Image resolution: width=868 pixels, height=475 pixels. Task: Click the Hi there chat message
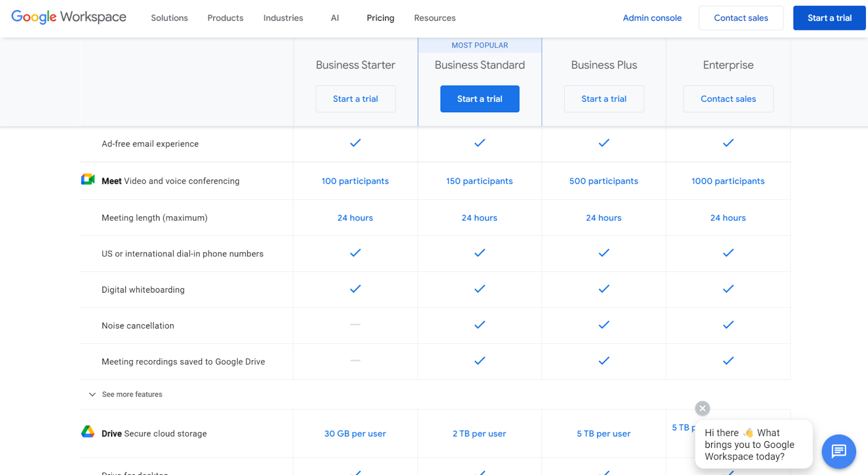point(754,444)
